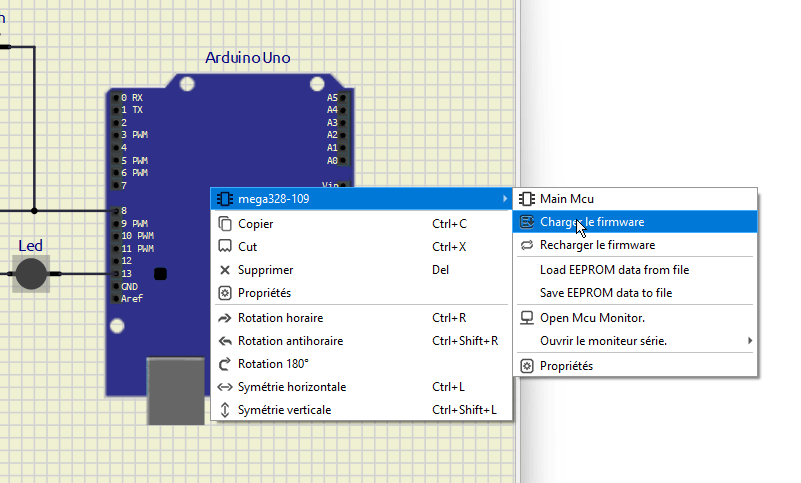Click analog pin A0 on the Arduino
The image size is (801, 483).
(343, 160)
